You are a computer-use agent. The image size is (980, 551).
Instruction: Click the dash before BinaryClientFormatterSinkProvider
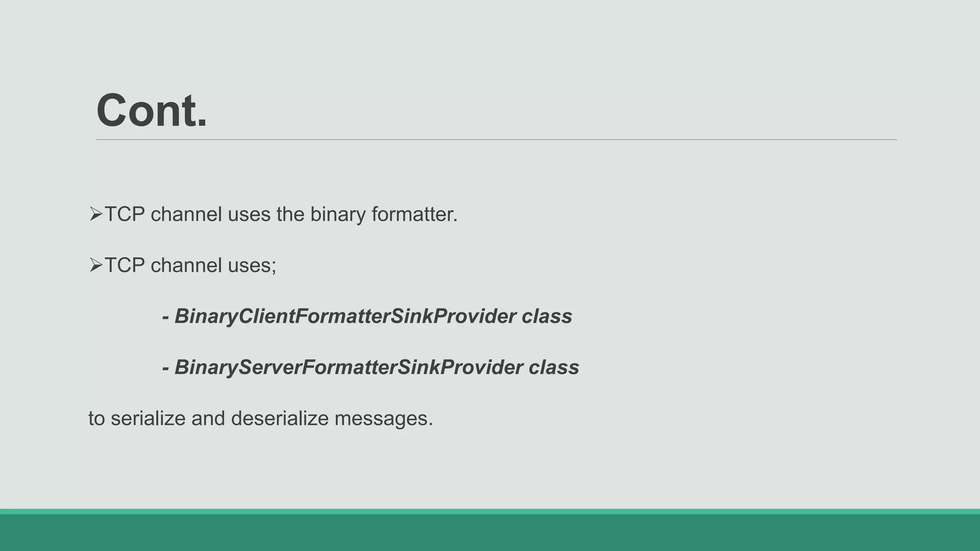(x=166, y=317)
